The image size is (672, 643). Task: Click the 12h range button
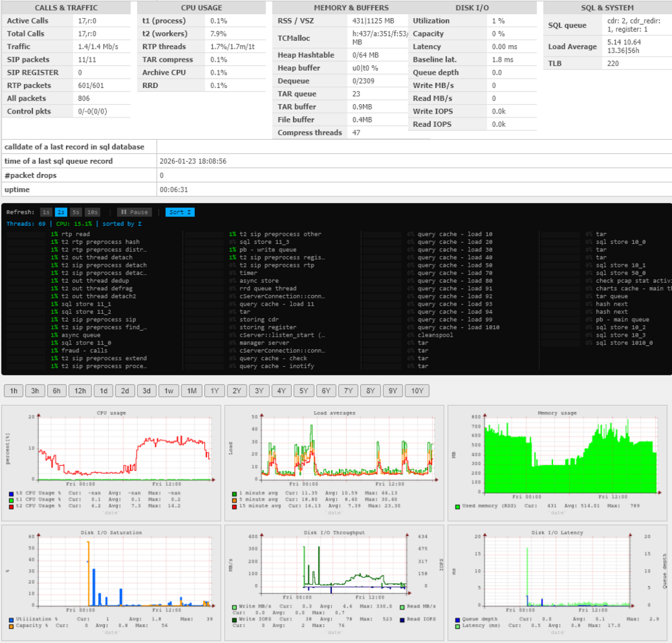[80, 390]
